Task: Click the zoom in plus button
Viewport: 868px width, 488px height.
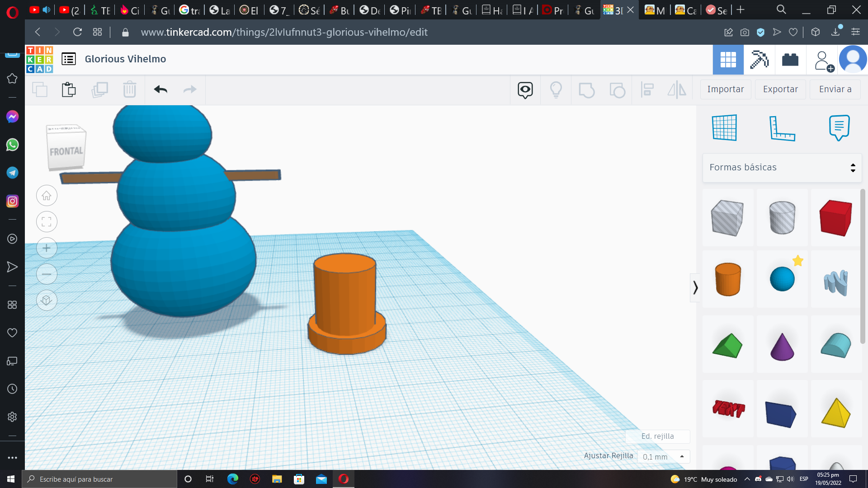Action: pos(47,248)
